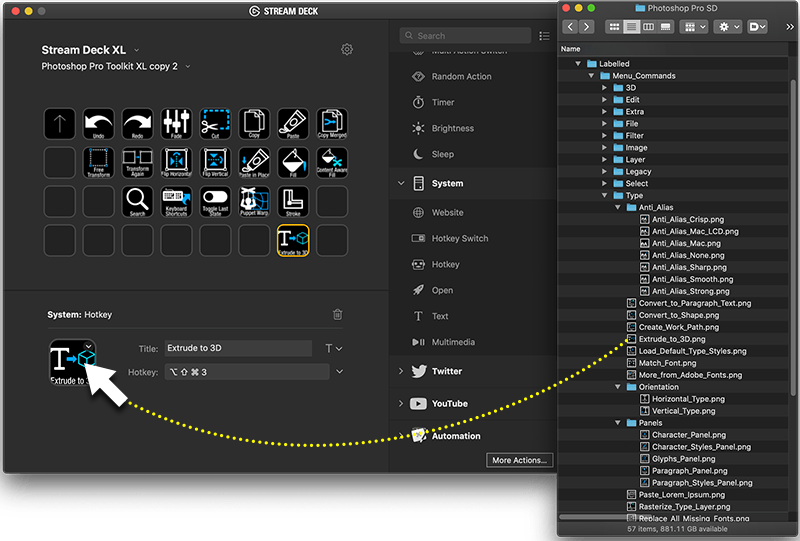Click the up-arrow back key
Screen dimensions: 800x541
pyautogui.click(x=60, y=124)
